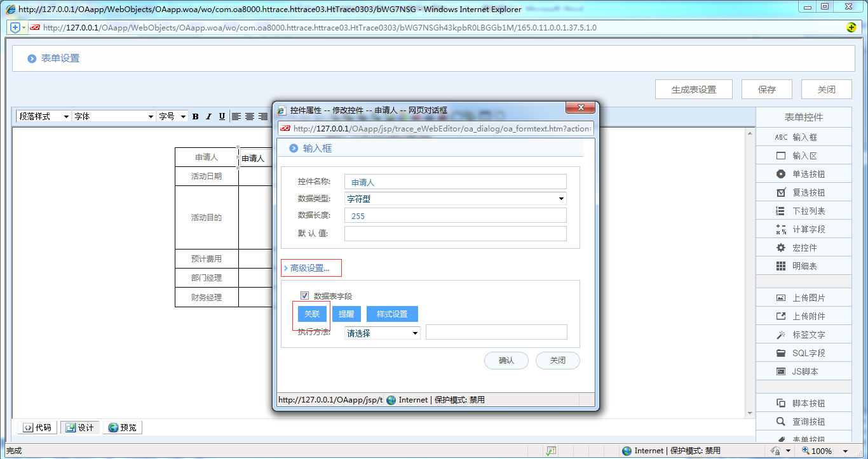This screenshot has height=459, width=868.
Task: Select the 申请人 label cell in table
Action: (207, 157)
